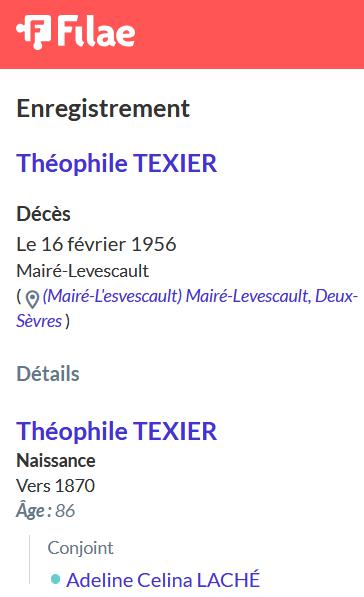Click the teal bullet beside Adeline Celina LACHÉ
The height and width of the screenshot is (597, 364).
coord(56,579)
